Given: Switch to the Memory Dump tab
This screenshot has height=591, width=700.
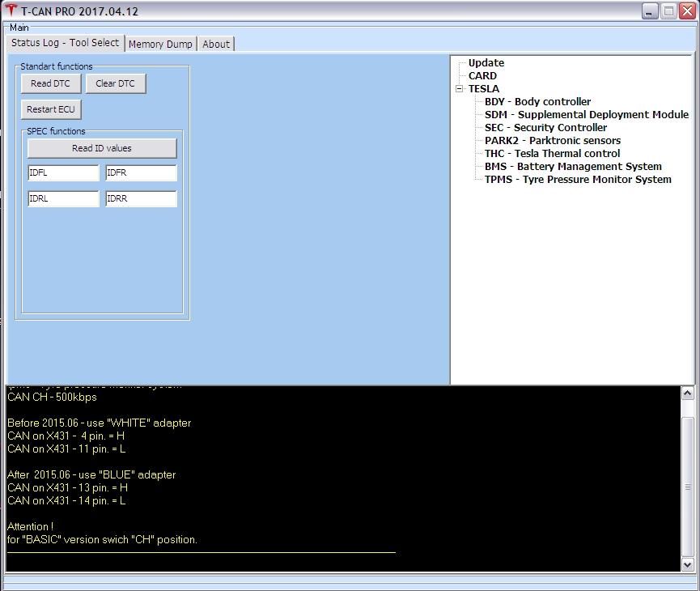Looking at the screenshot, I should point(160,44).
